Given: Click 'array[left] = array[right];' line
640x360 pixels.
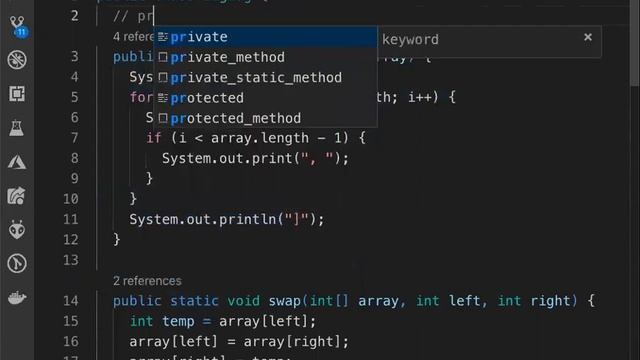Looking at the screenshot, I should (239, 342).
